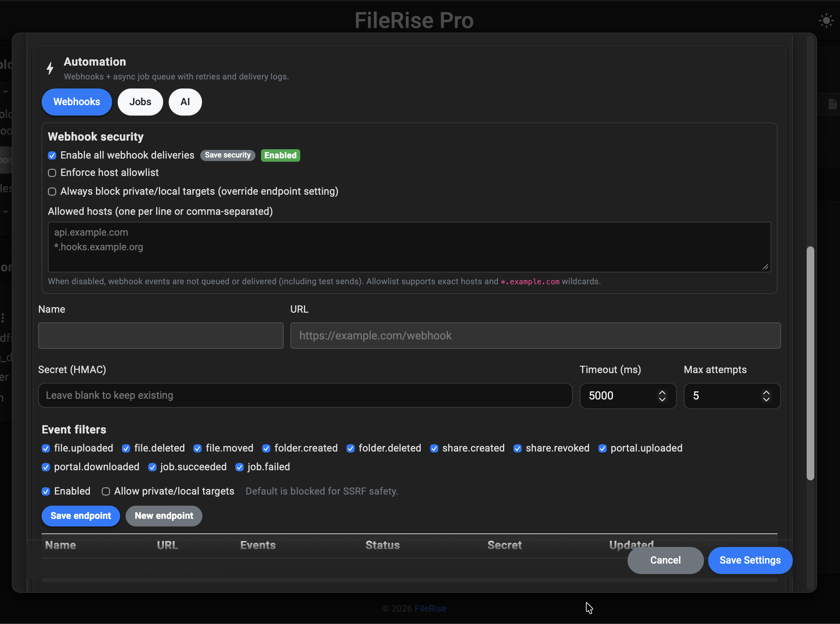The height and width of the screenshot is (624, 840).
Task: Switch to the Jobs tab
Action: click(140, 102)
